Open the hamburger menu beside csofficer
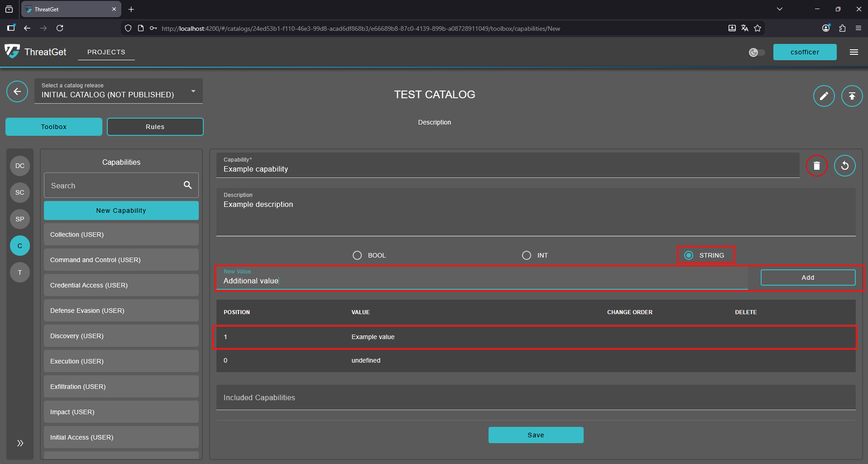 coord(854,52)
